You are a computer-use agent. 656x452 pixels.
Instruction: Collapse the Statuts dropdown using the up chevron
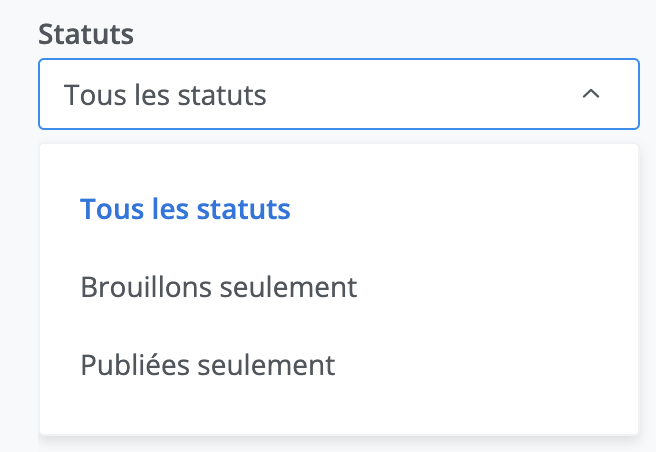pyautogui.click(x=591, y=94)
